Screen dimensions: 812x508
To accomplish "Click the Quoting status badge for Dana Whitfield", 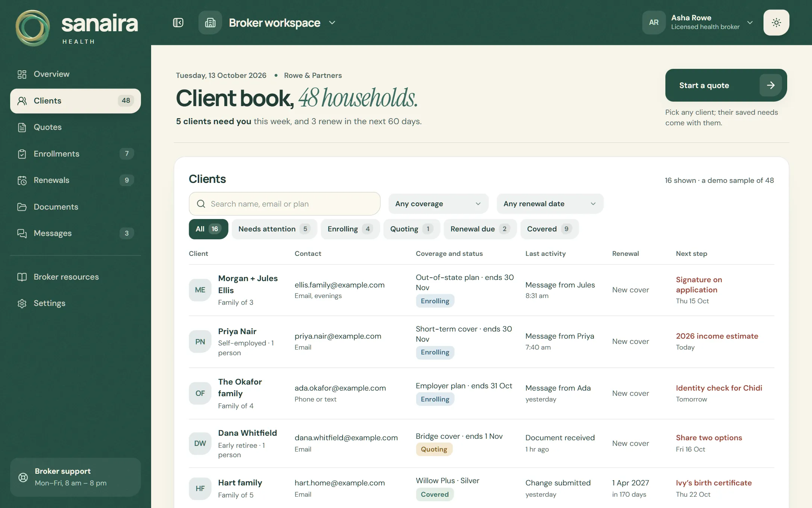I will coord(434,449).
